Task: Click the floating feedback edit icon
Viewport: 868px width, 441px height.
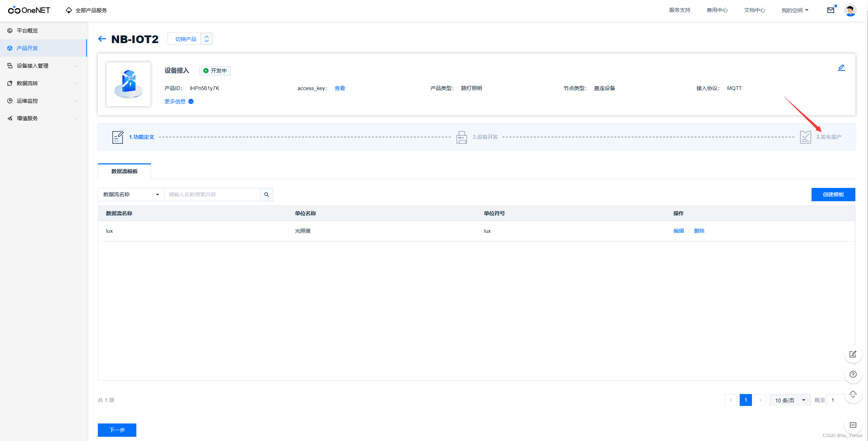Action: pyautogui.click(x=853, y=354)
